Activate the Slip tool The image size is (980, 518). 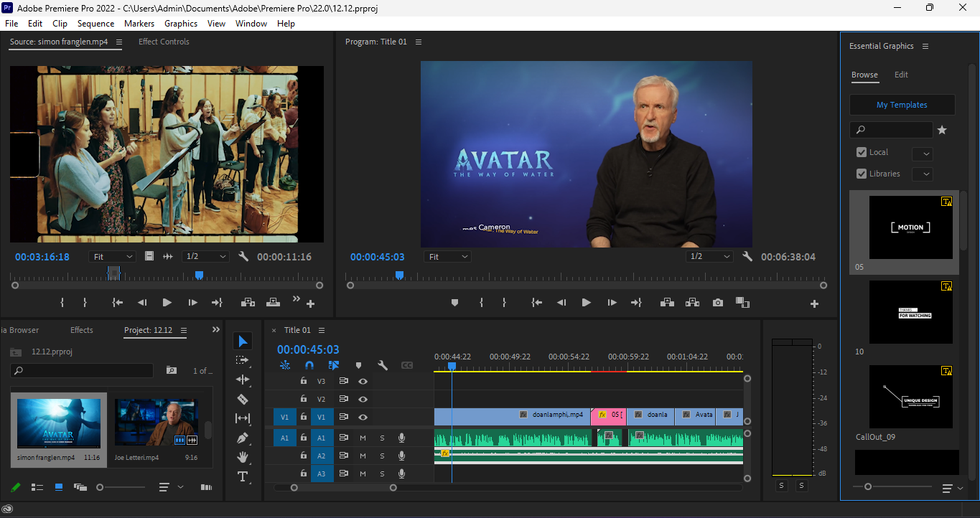tap(243, 418)
